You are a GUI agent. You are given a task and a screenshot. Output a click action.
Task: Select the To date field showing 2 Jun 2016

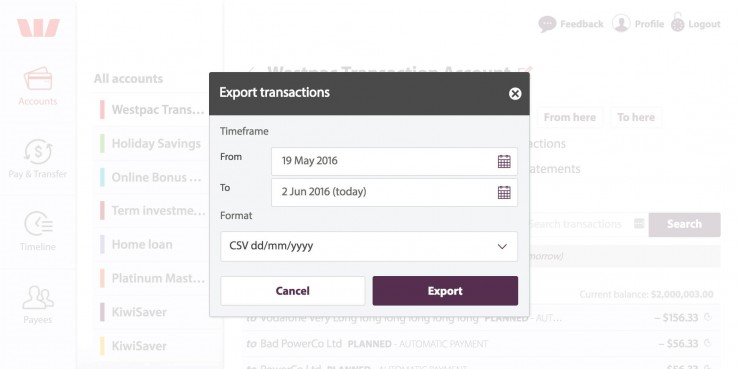394,192
